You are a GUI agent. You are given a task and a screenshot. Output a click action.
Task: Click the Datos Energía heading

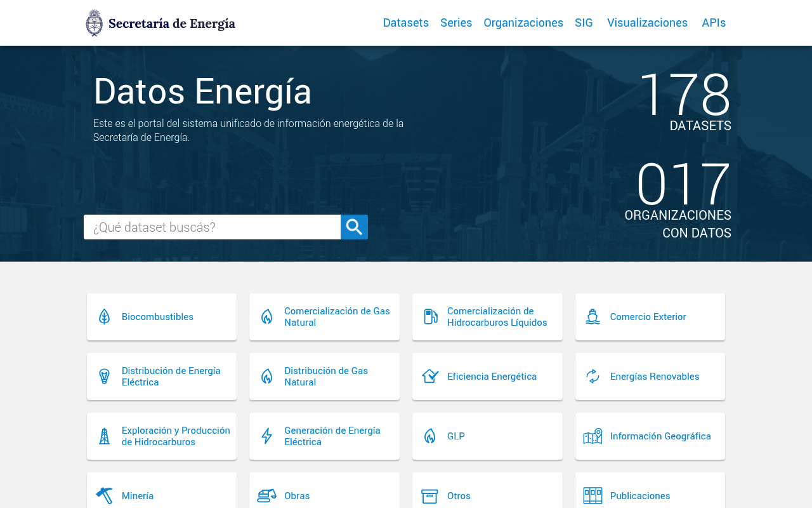[x=202, y=91]
